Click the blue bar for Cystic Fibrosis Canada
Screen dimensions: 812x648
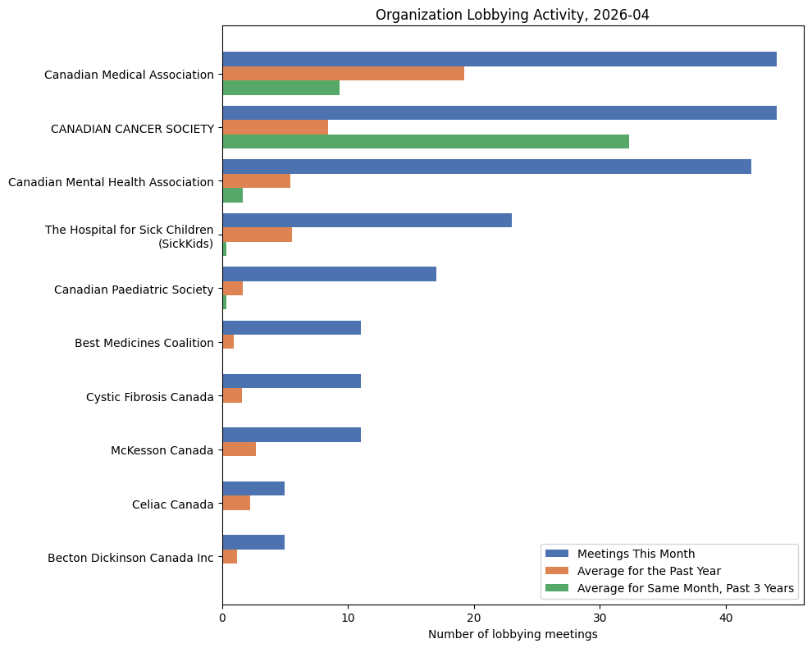[x=292, y=381]
